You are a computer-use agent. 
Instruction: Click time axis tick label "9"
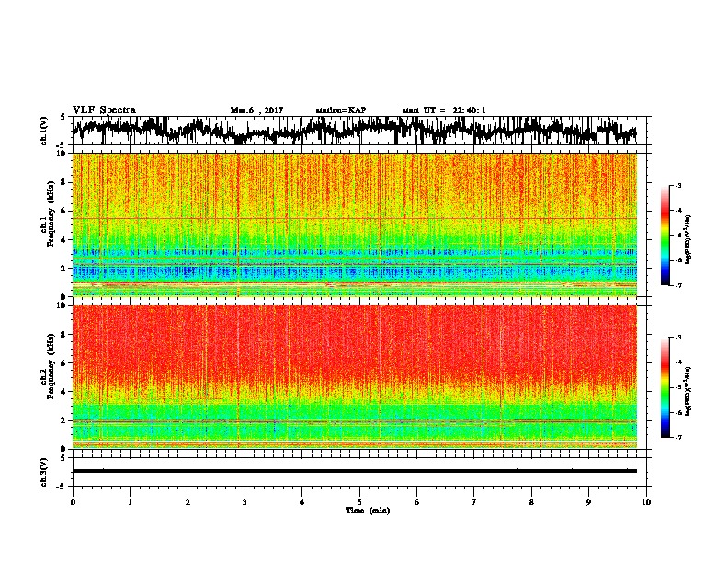[588, 502]
